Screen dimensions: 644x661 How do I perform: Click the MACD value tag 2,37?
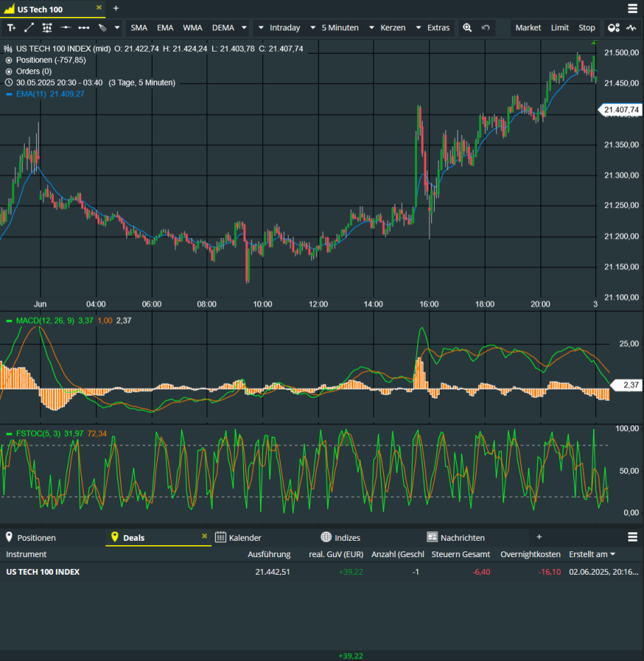coord(627,385)
